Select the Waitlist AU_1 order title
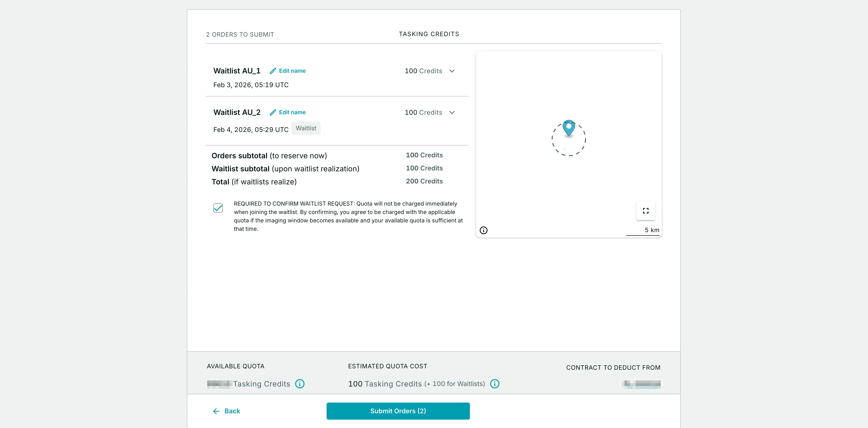Image resolution: width=868 pixels, height=428 pixels. [x=236, y=71]
